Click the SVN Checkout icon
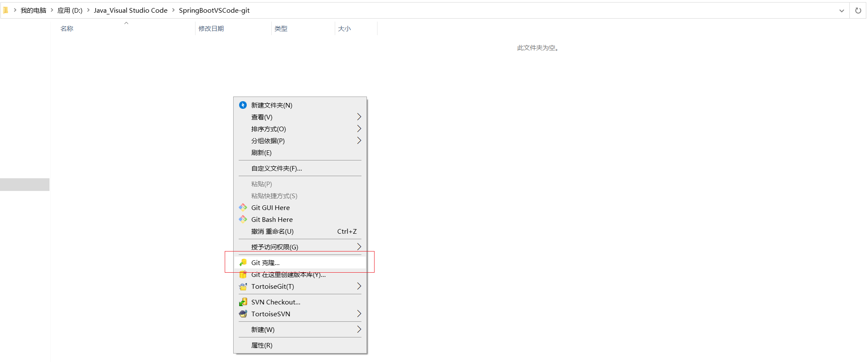The height and width of the screenshot is (362, 868). 243,302
